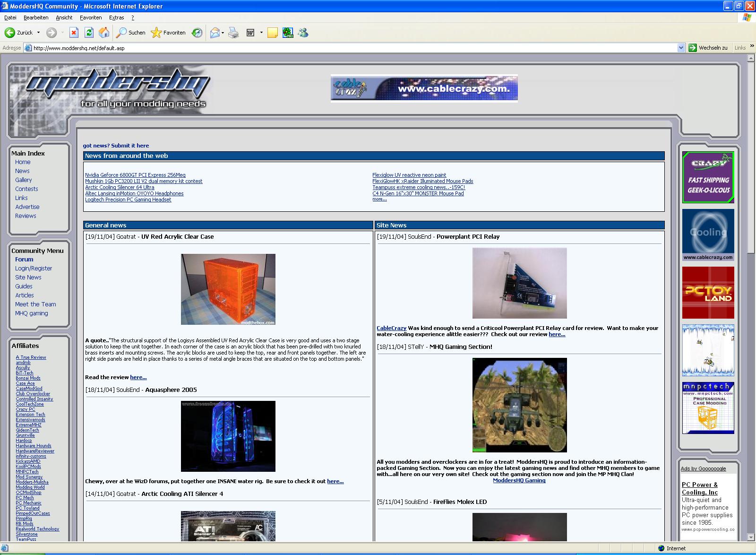The height and width of the screenshot is (555, 756).
Task: Click the UV Red Acrylic case thumbnail
Action: click(228, 289)
